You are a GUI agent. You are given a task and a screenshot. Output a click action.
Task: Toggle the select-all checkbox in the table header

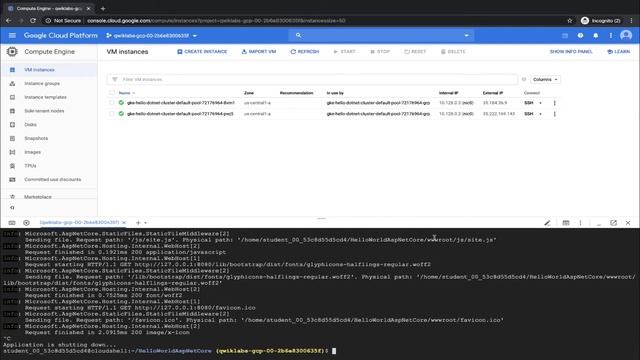[x=111, y=93]
